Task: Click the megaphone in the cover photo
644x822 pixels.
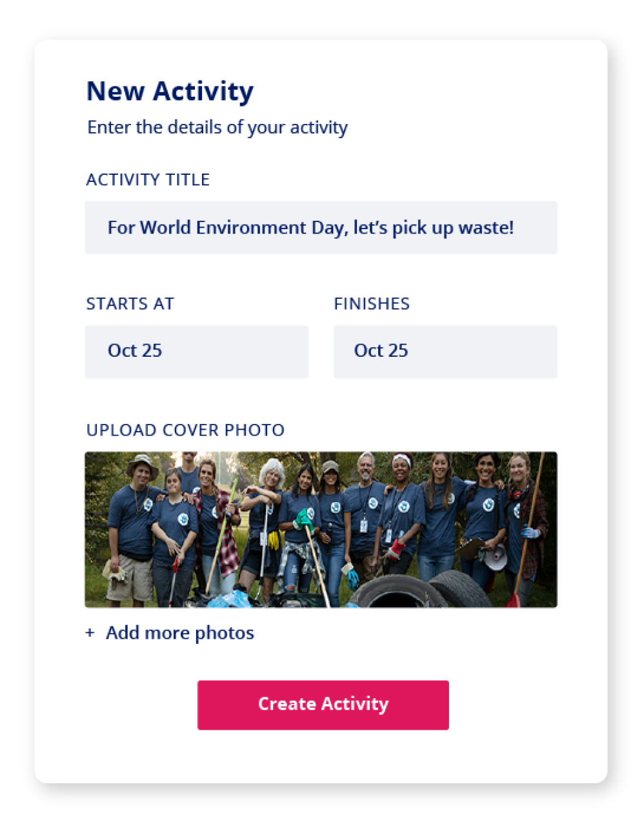Action: click(x=496, y=557)
